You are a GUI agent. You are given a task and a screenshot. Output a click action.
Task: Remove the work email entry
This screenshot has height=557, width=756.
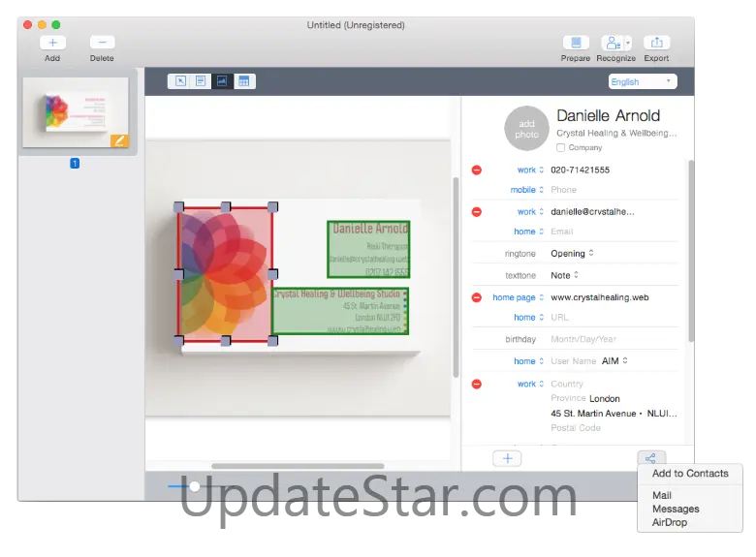point(476,212)
